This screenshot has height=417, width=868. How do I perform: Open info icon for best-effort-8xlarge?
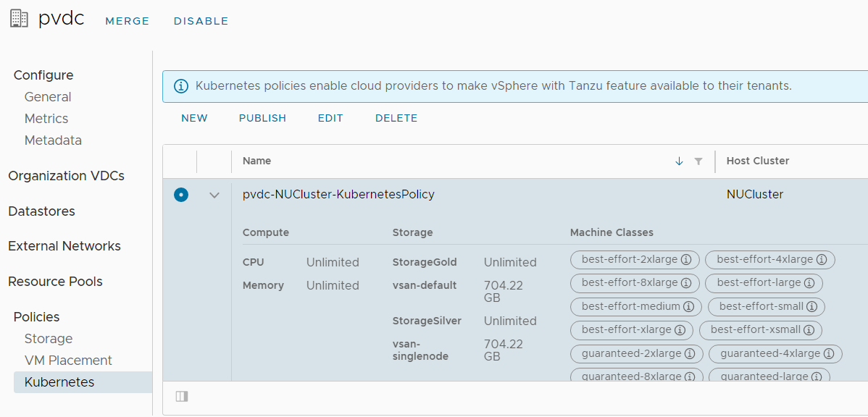pyautogui.click(x=686, y=282)
